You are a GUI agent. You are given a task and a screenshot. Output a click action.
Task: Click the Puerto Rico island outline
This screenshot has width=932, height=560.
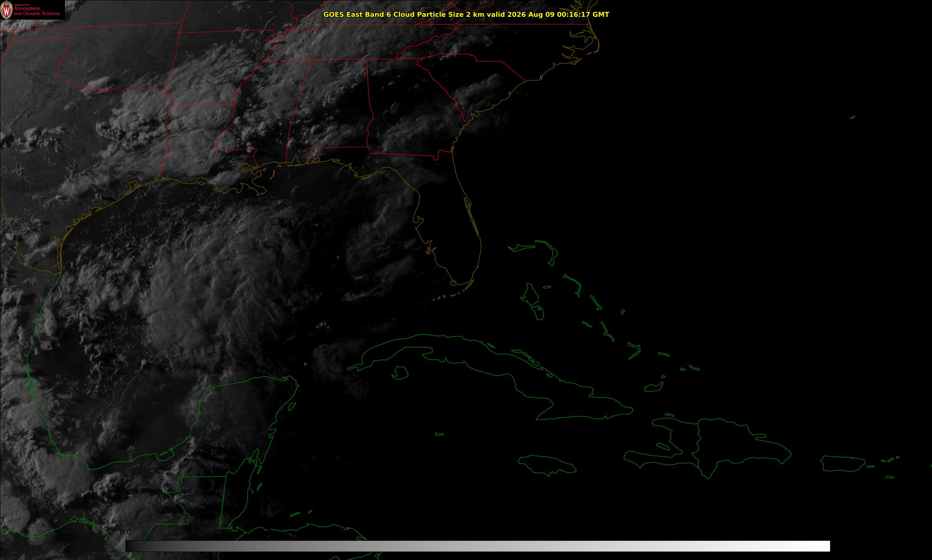(x=843, y=463)
